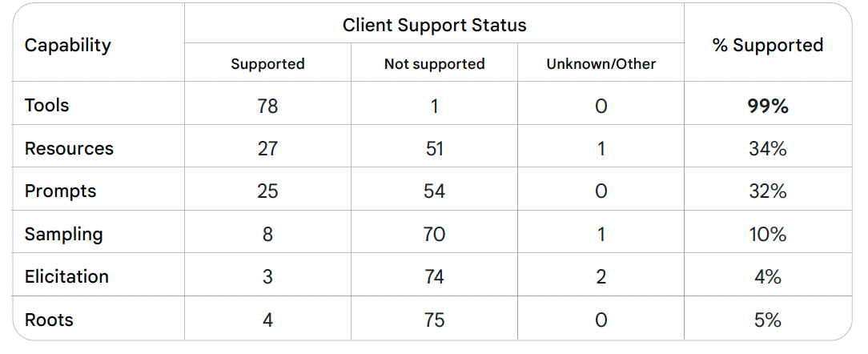Select the Not supported sub-column header

(434, 64)
